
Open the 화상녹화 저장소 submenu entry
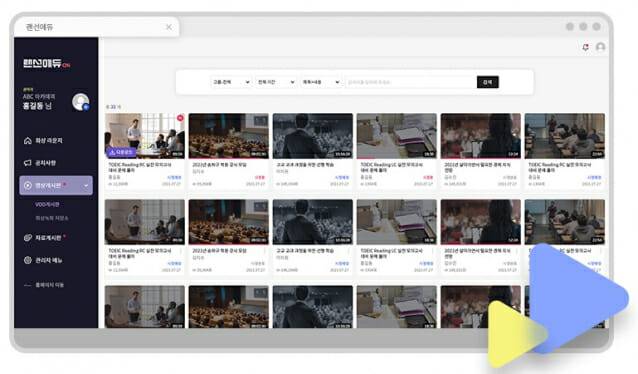click(52, 218)
